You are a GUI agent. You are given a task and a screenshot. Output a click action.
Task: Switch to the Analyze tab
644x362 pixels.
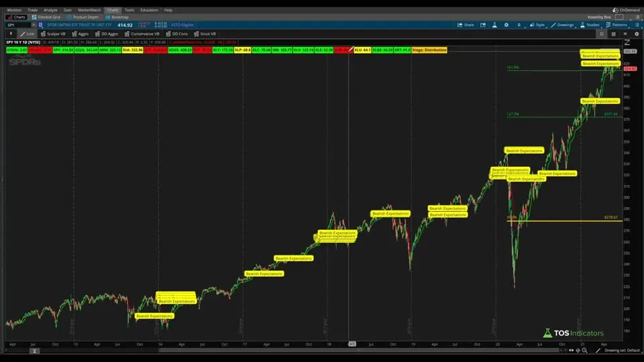tap(50, 10)
